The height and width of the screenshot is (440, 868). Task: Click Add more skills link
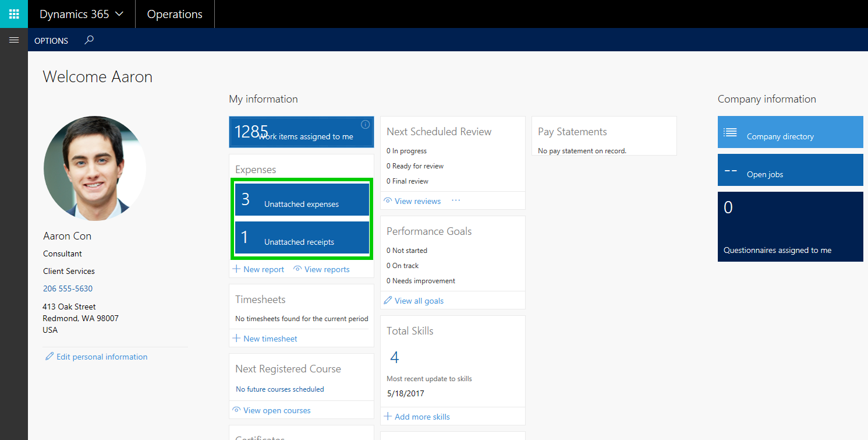[x=421, y=417]
